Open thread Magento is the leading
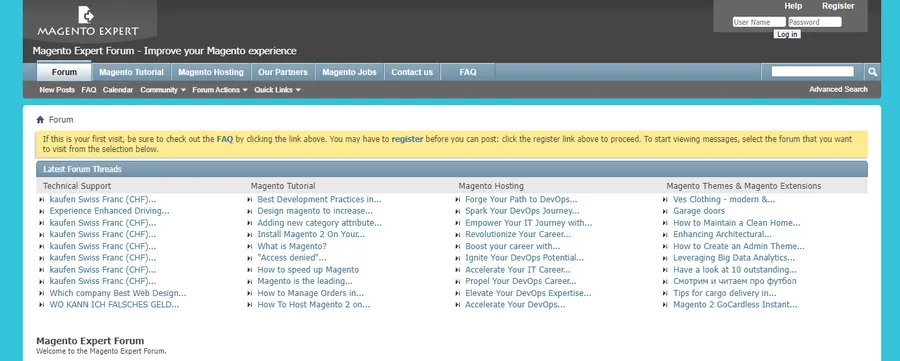 coord(305,281)
